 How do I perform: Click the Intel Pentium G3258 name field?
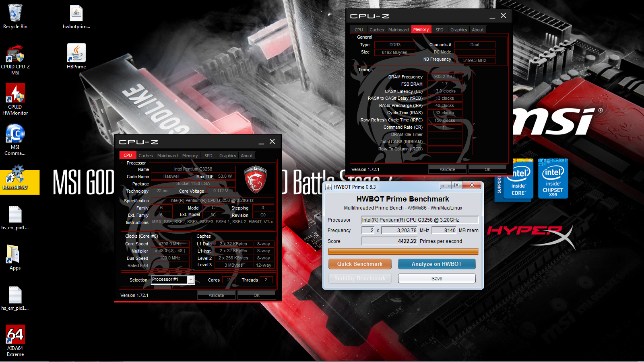(193, 169)
